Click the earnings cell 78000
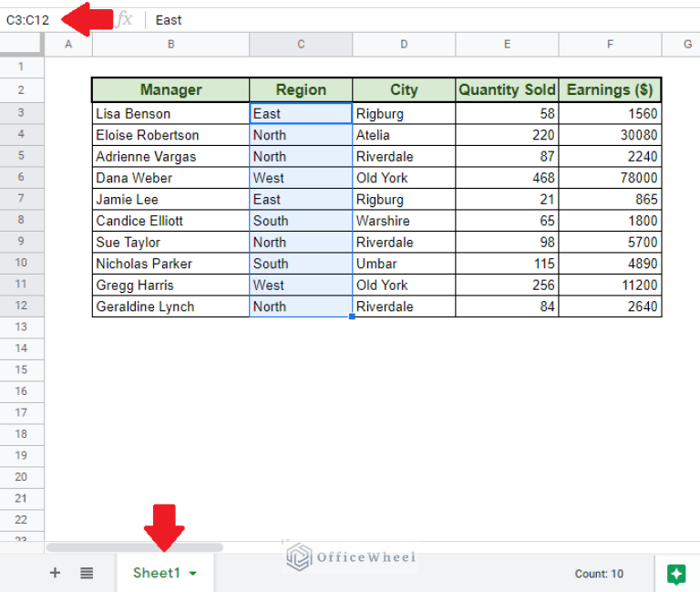 pos(611,178)
